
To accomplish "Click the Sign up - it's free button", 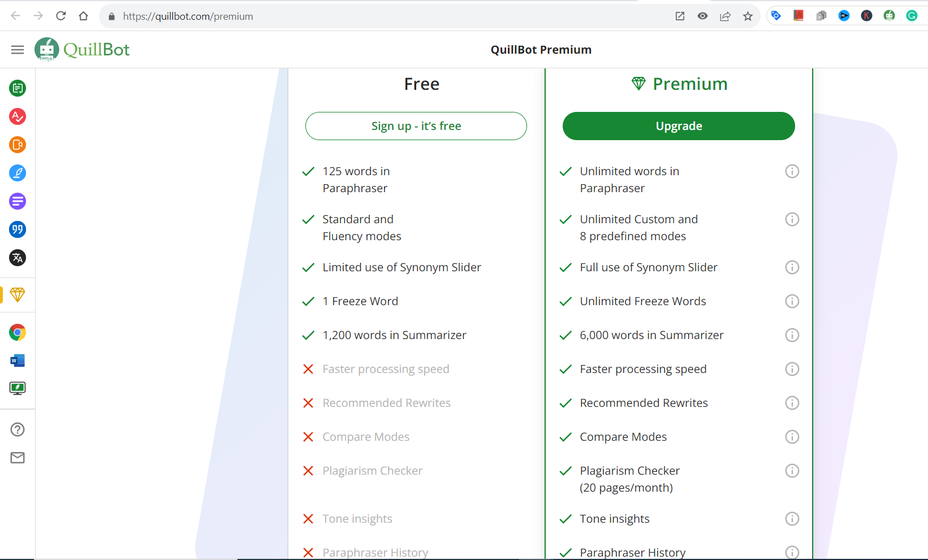I will click(416, 126).
